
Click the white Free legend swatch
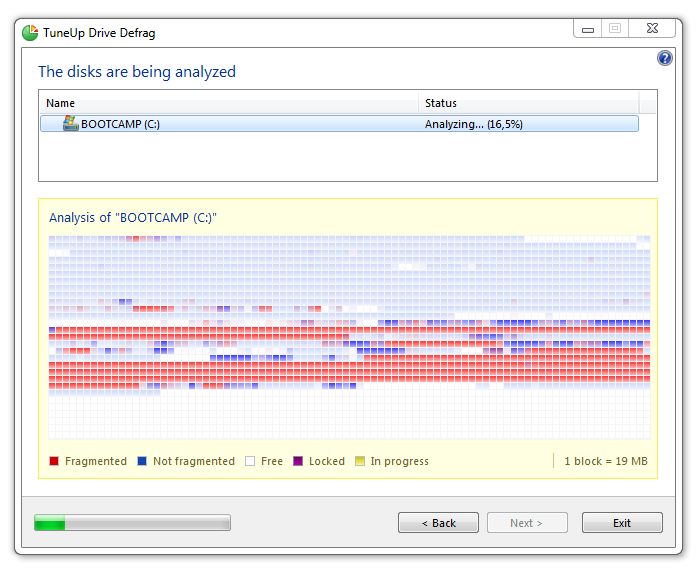250,461
